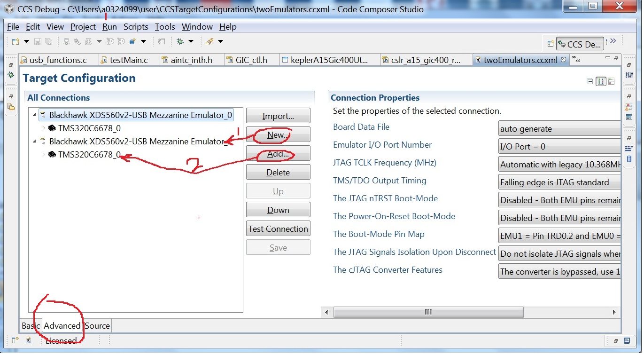The image size is (644, 355).
Task: Expand the first TMS320C6678_0 node
Action: pos(44,128)
